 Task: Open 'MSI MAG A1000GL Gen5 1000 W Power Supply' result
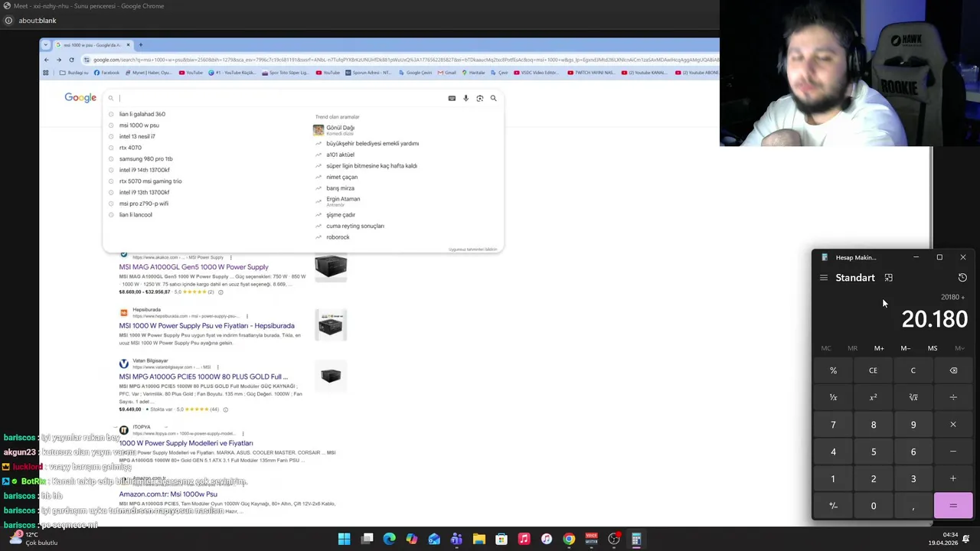click(194, 267)
